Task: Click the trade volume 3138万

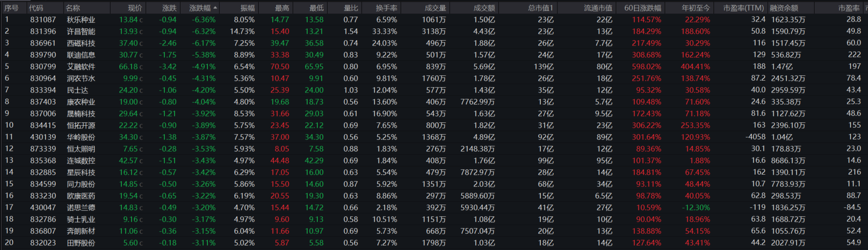Action: coord(434,31)
